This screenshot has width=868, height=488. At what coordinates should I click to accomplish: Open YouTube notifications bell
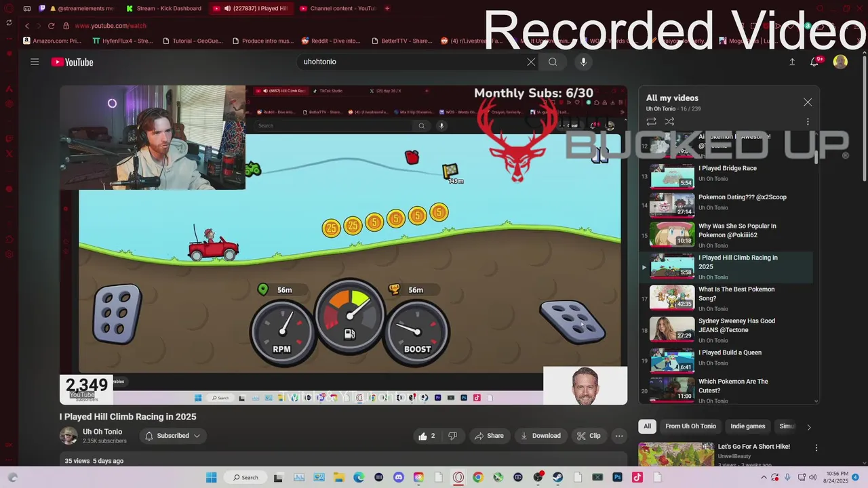point(816,62)
